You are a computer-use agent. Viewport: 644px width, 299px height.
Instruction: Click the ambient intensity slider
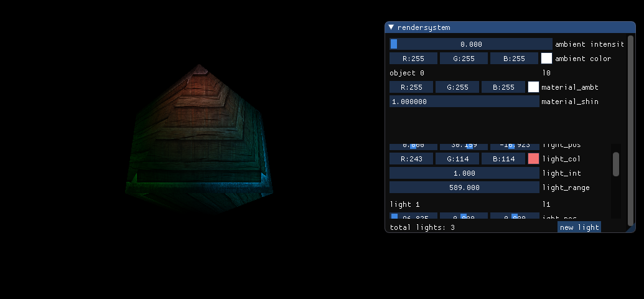[x=470, y=44]
